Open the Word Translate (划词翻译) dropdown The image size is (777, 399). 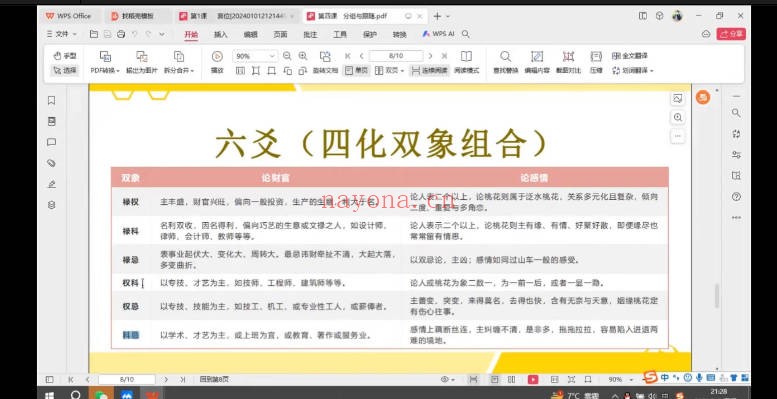pos(633,70)
